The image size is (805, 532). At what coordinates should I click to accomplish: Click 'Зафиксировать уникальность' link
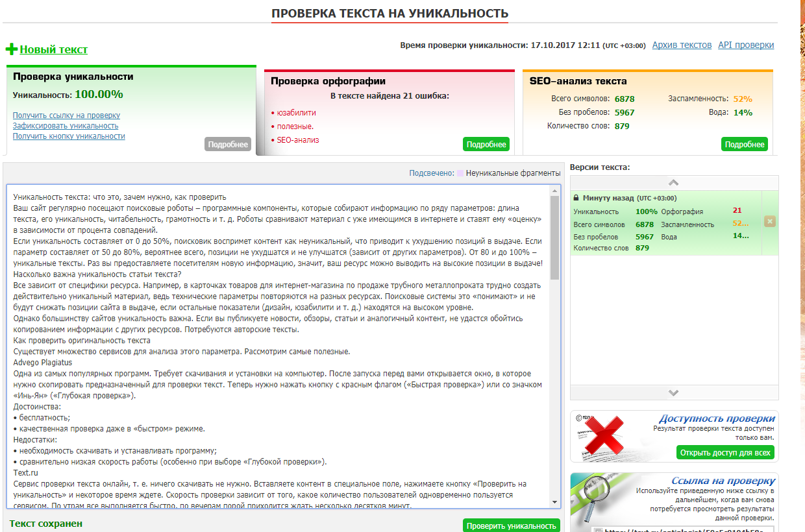[x=66, y=126]
